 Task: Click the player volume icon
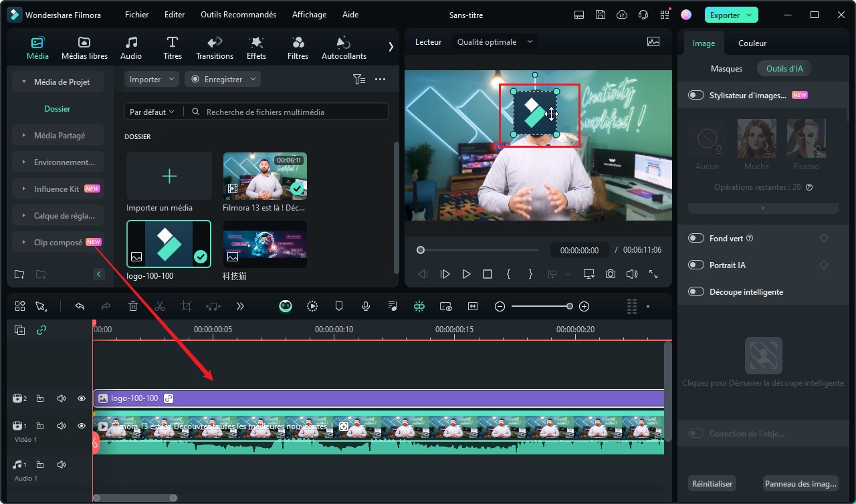[x=632, y=274]
